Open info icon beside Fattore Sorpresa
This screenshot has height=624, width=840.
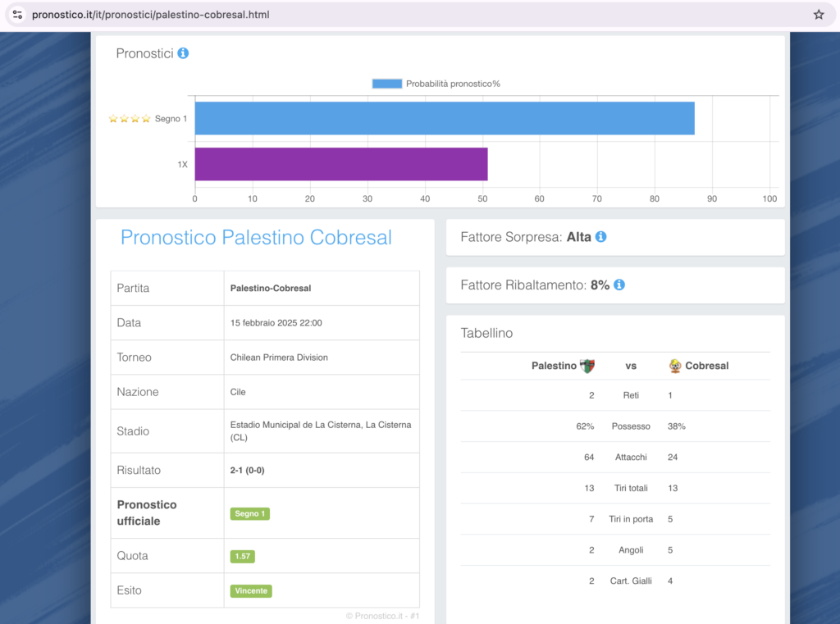(x=601, y=237)
